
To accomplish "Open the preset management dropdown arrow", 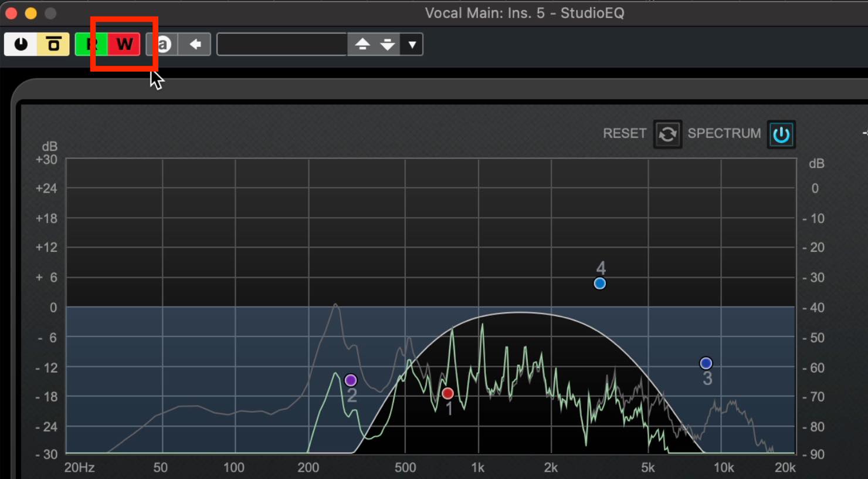I will tap(412, 44).
